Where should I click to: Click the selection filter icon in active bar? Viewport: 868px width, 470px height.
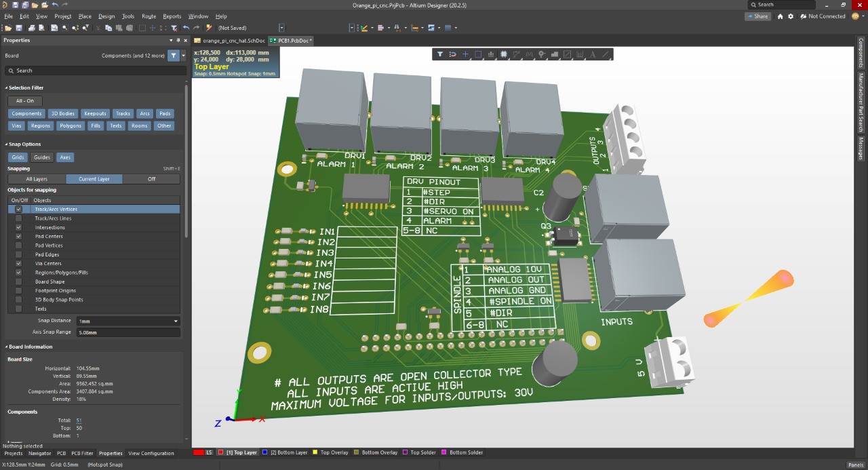(439, 54)
